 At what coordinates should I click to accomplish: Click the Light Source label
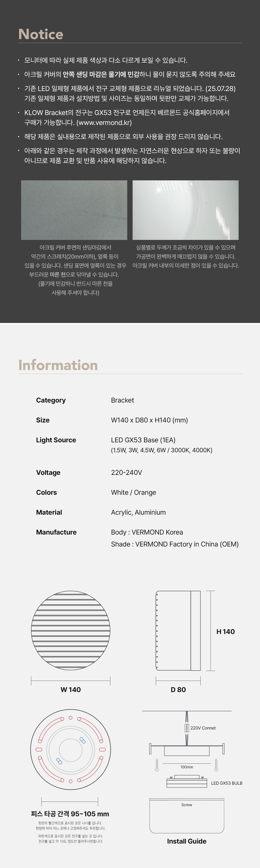(56, 440)
